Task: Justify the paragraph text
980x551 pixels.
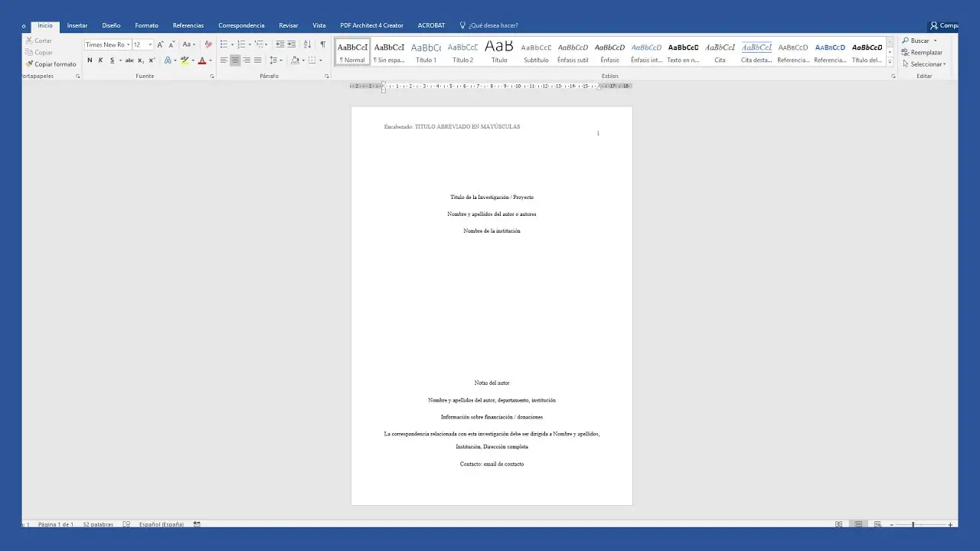Action: pos(257,60)
